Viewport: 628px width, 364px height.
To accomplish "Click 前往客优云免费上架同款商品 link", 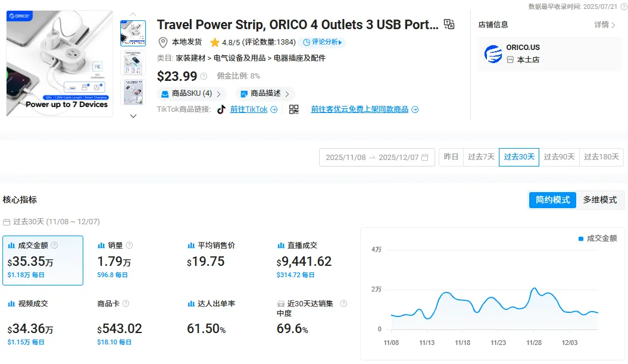I will [x=360, y=109].
